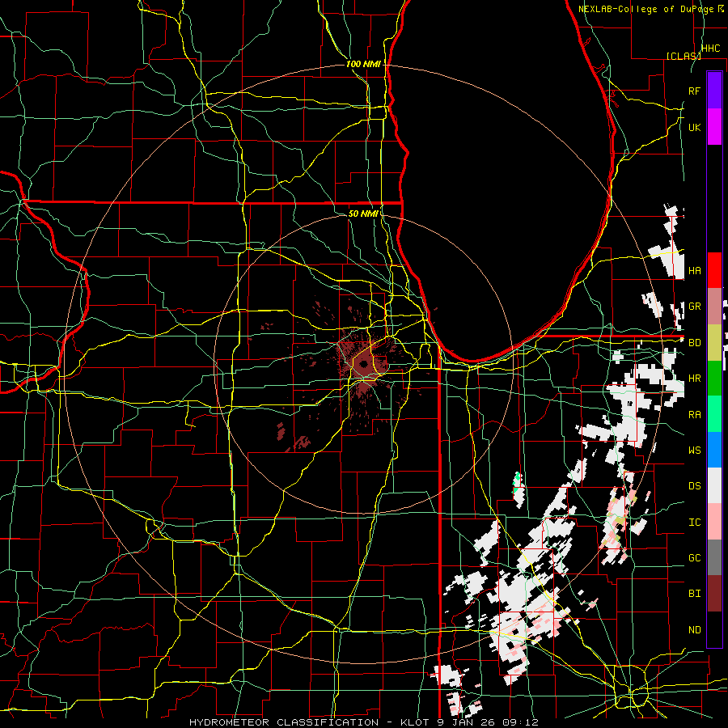
Task: Click the RF legend label
Action: (x=695, y=91)
